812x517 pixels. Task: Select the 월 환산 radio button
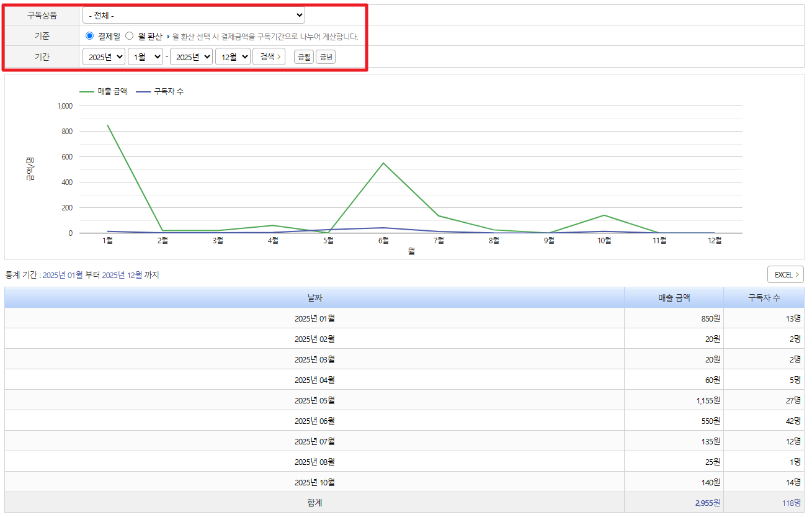pyautogui.click(x=130, y=36)
